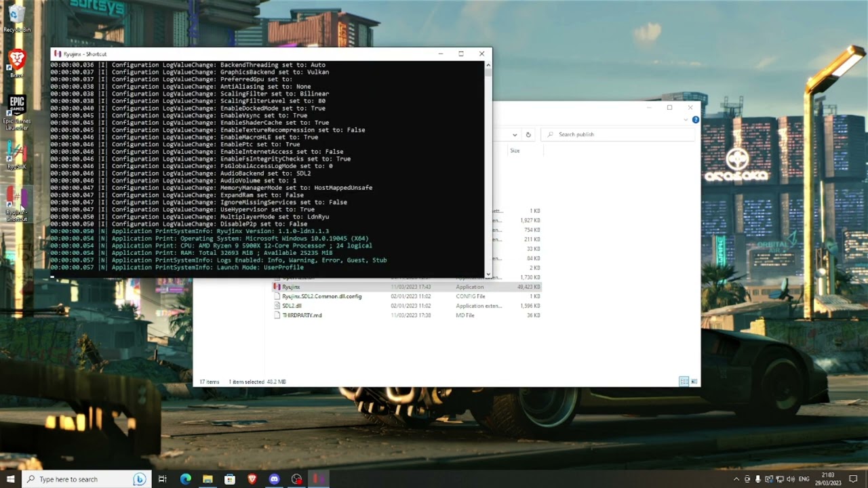Close the Ryujinx - Shortcut console window
868x488 pixels.
pyautogui.click(x=481, y=54)
